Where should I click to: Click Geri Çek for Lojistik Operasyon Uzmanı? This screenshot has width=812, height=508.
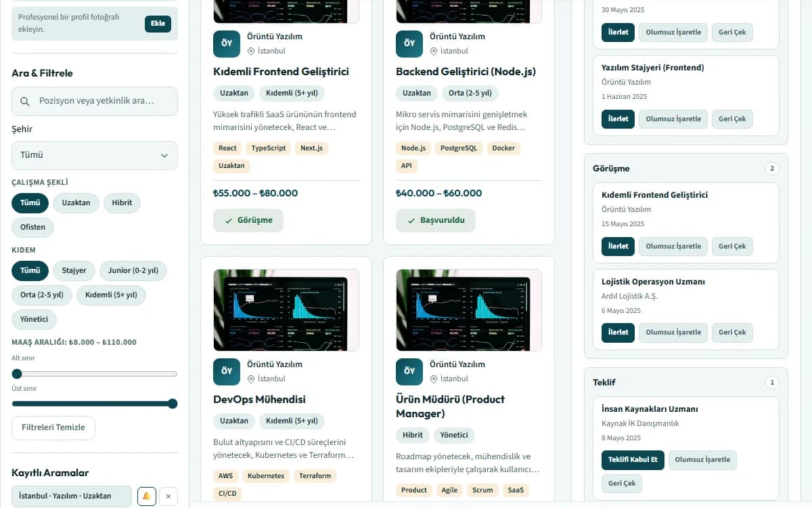(732, 333)
